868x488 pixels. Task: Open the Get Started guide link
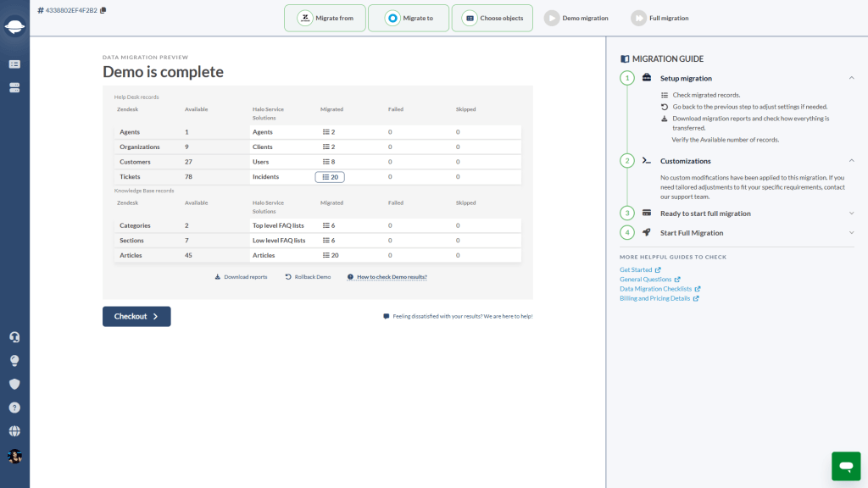[x=640, y=270]
